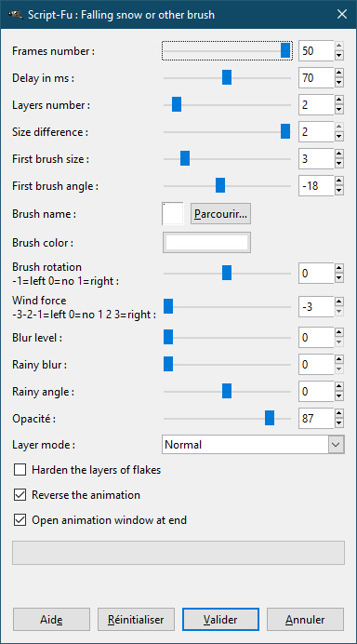Click Valider to run the script
This screenshot has height=644, width=357.
click(220, 620)
